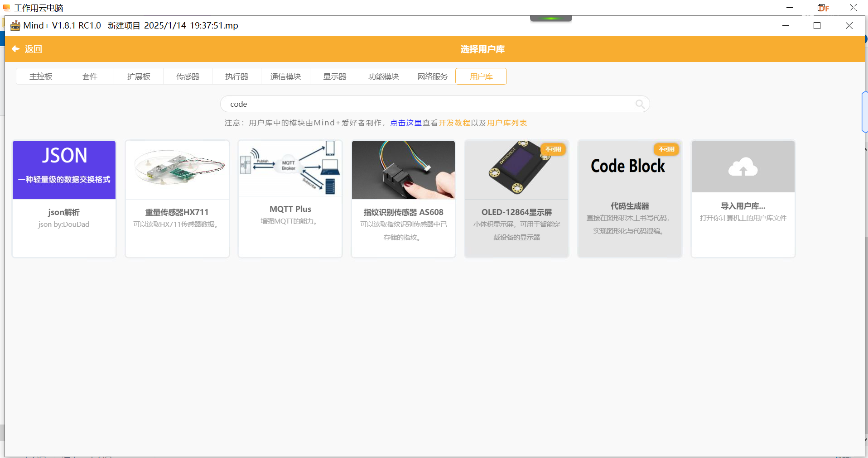Click the 打开你计算机上的用户库文件 description
This screenshot has height=458, width=868.
[x=743, y=218]
